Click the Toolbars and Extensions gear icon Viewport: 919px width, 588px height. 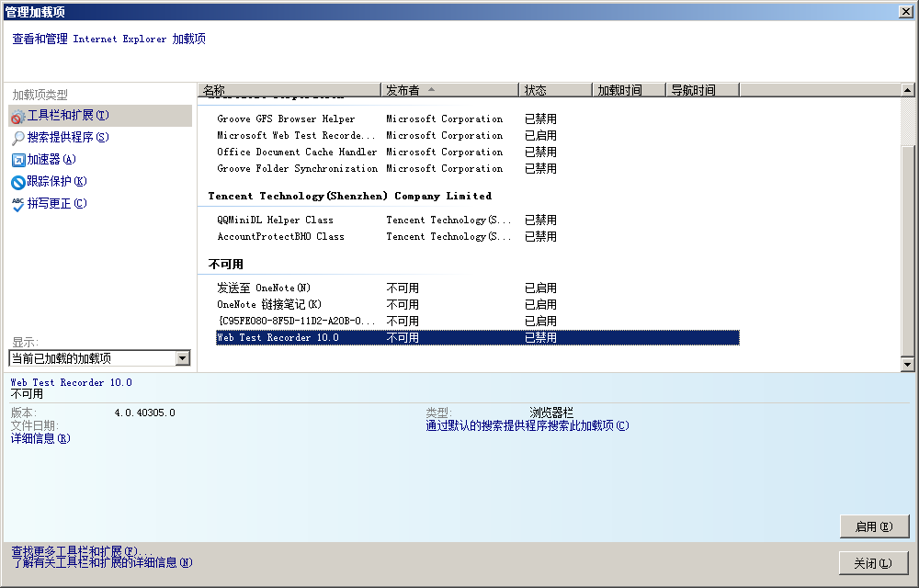tap(18, 116)
